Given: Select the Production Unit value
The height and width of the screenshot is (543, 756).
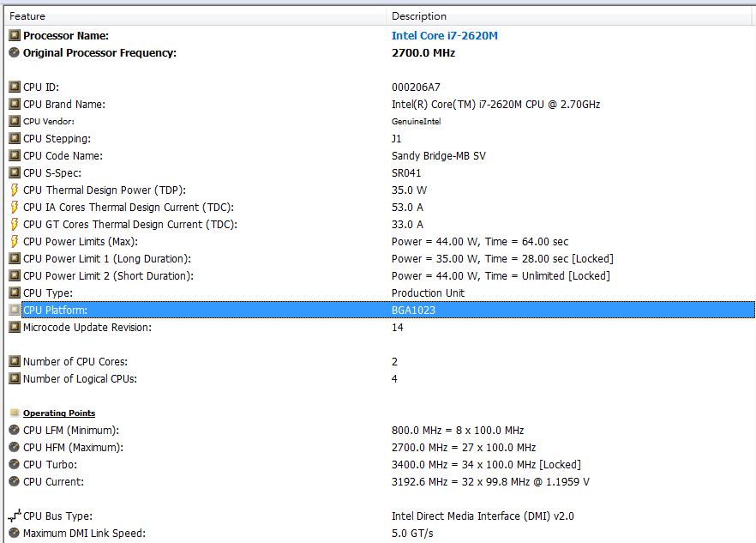Looking at the screenshot, I should coord(429,293).
